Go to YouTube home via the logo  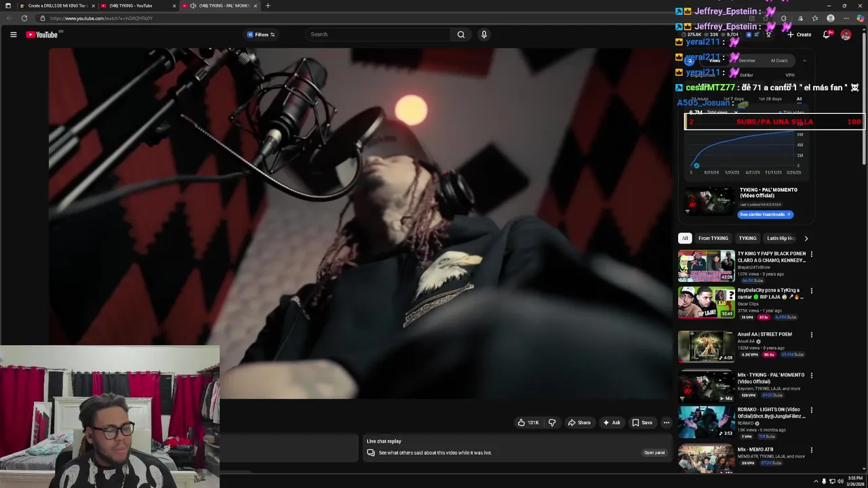click(42, 35)
